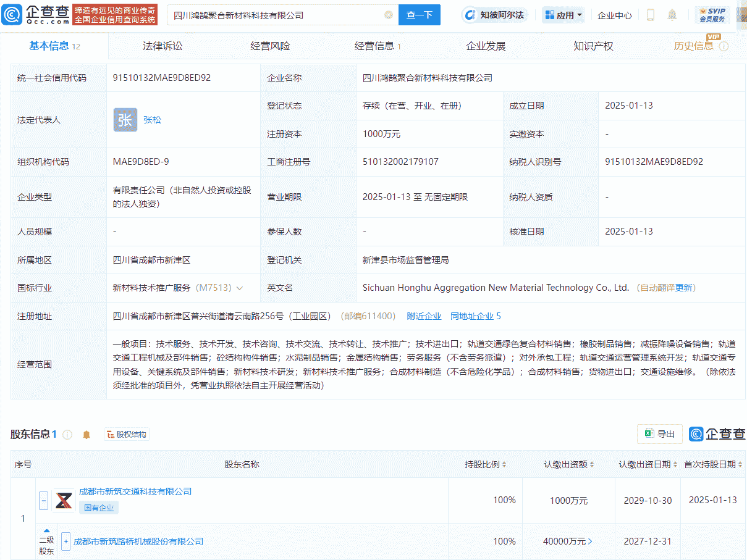This screenshot has width=747, height=560.
Task: View the 股权结构 equity structure chart
Action: click(x=126, y=434)
